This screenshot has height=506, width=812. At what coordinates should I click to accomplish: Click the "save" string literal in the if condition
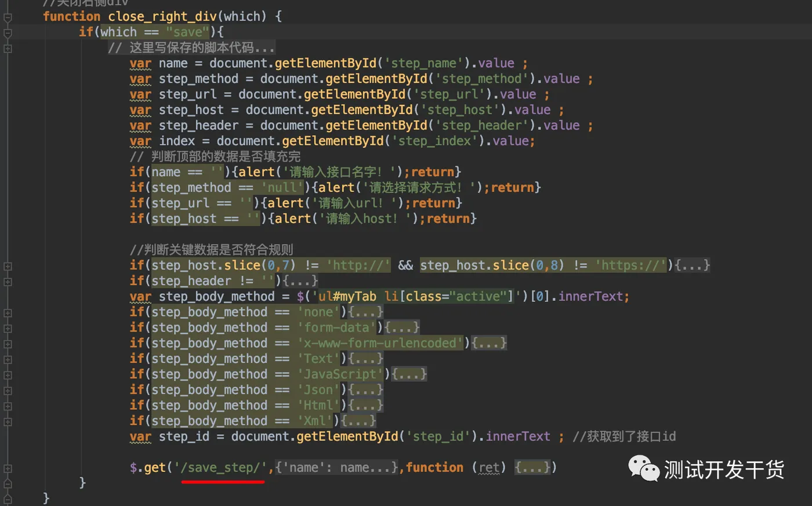(187, 32)
